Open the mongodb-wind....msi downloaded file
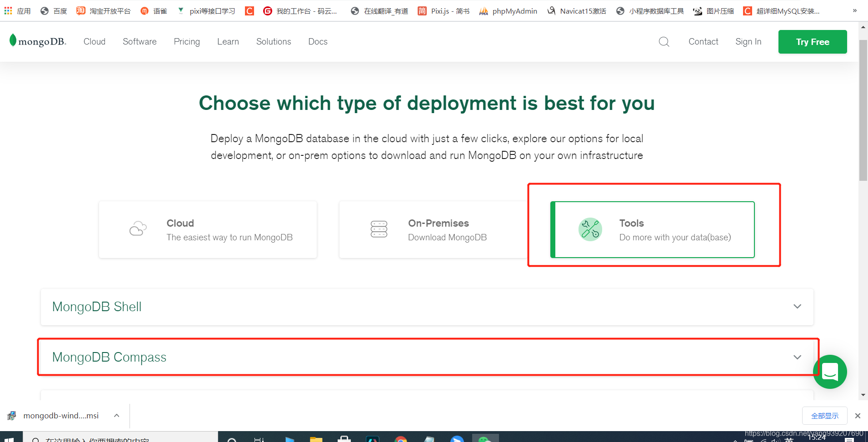Image resolution: width=868 pixels, height=442 pixels. [61, 416]
